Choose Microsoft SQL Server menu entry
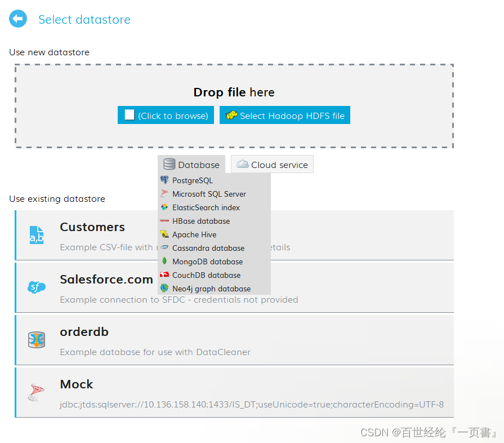This screenshot has height=443, width=504. tap(214, 194)
